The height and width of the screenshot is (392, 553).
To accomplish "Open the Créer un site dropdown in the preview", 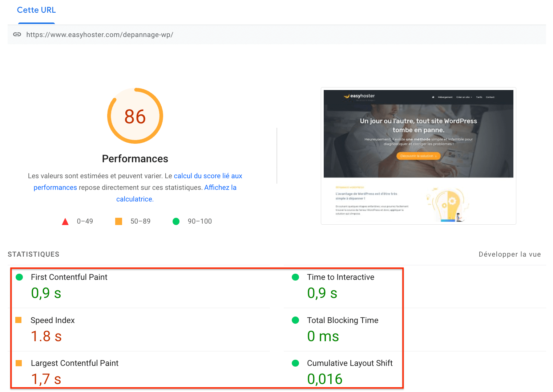I will pyautogui.click(x=463, y=97).
